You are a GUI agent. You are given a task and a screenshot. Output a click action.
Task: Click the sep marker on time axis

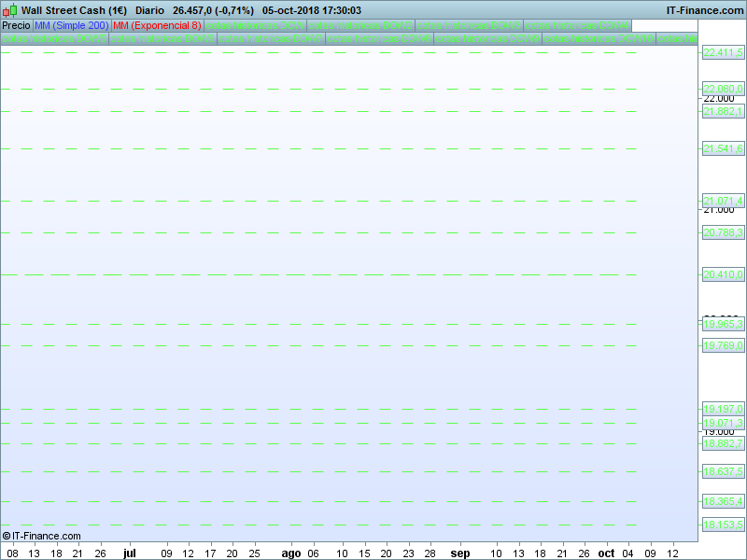tap(460, 553)
